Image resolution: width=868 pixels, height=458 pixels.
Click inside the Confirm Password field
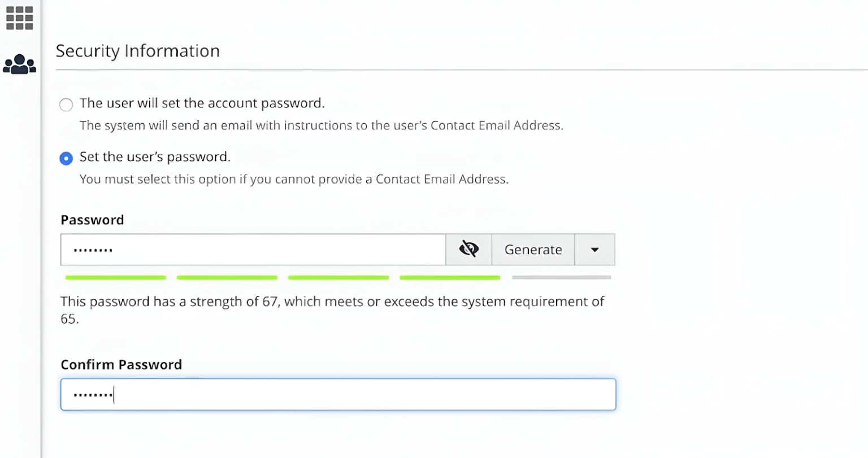[337, 394]
